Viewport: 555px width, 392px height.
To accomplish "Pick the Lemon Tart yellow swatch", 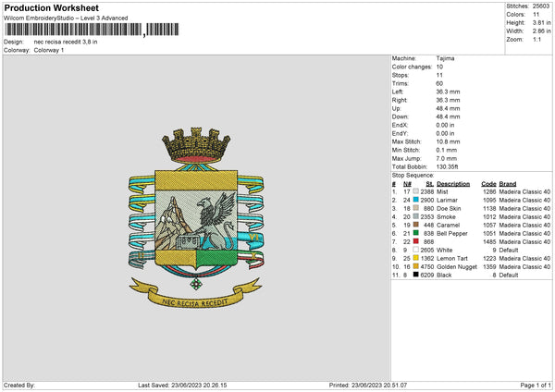I will point(416,258).
